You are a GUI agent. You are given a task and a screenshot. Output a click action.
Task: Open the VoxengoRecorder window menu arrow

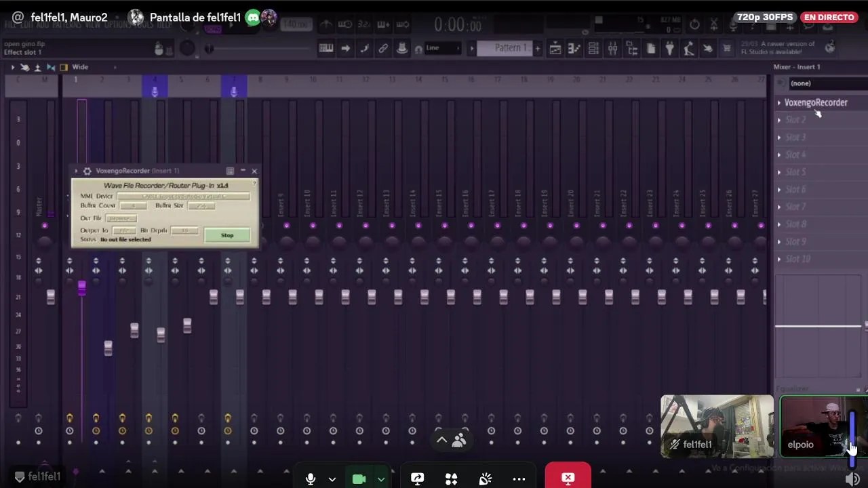click(x=76, y=171)
